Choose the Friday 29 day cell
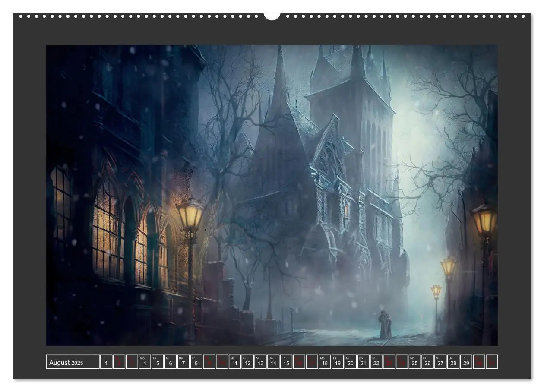Screen dimensions: 544x392 tap(466, 362)
